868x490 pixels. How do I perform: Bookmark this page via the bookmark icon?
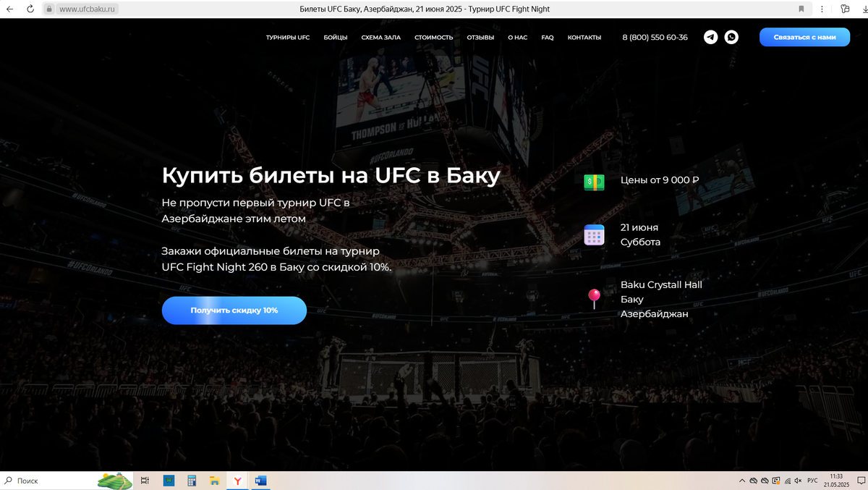pyautogui.click(x=801, y=9)
